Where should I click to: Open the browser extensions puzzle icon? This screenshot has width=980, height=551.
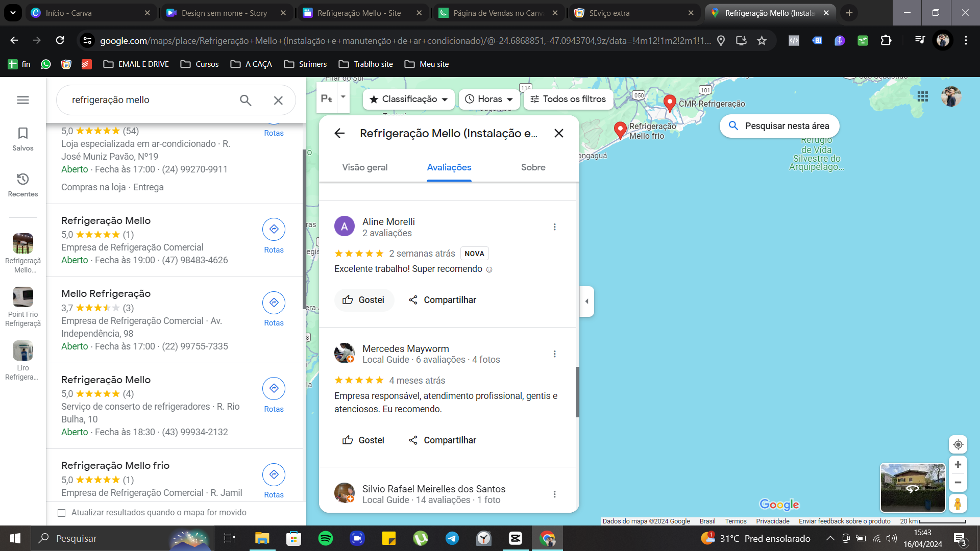pos(886,40)
